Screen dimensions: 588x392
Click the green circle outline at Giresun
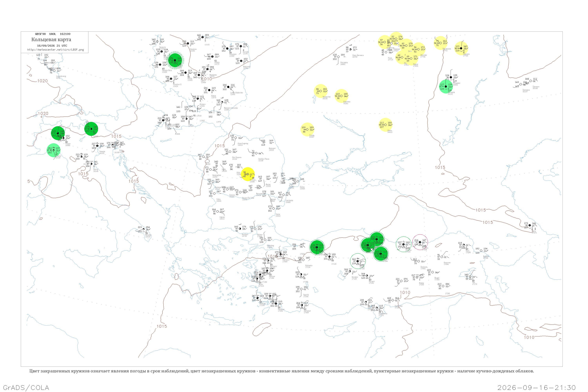coord(404,244)
